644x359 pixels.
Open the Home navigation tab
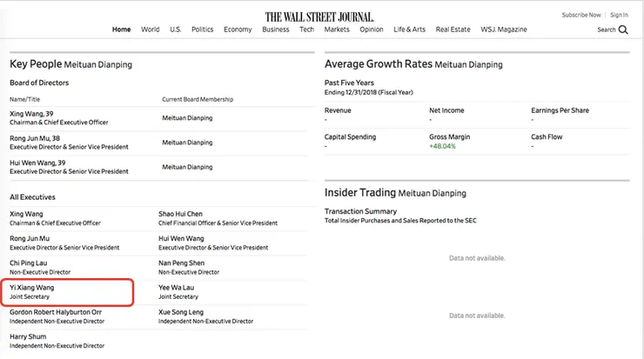121,30
